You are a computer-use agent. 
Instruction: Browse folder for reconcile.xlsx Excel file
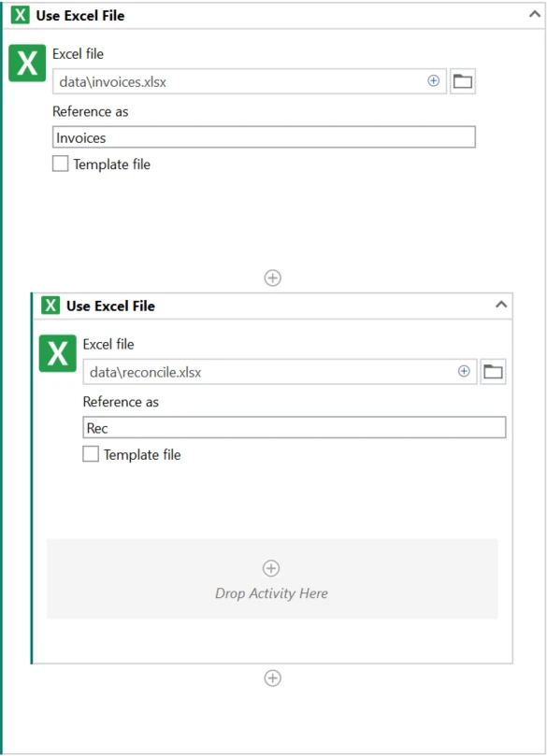point(493,371)
